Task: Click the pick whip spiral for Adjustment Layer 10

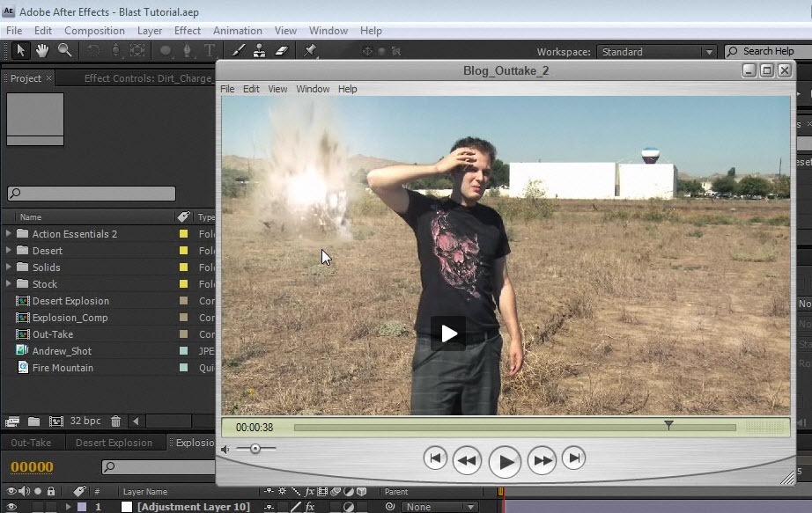Action: tap(390, 507)
